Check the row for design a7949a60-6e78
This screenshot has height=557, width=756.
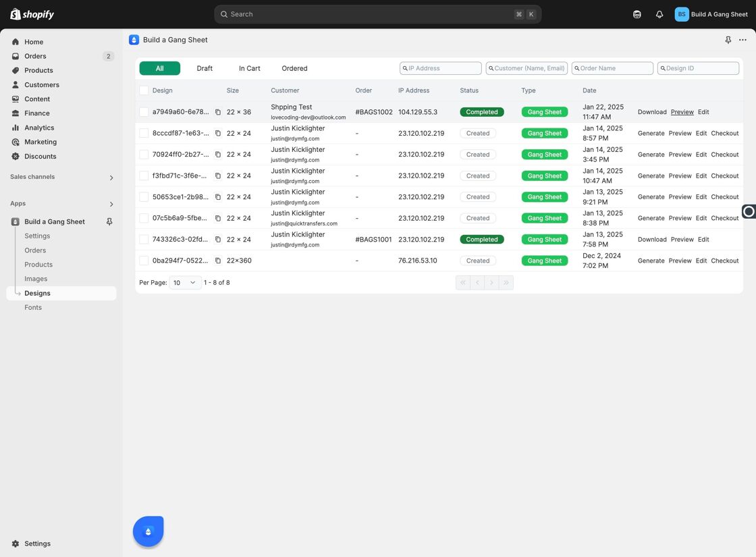pyautogui.click(x=144, y=112)
